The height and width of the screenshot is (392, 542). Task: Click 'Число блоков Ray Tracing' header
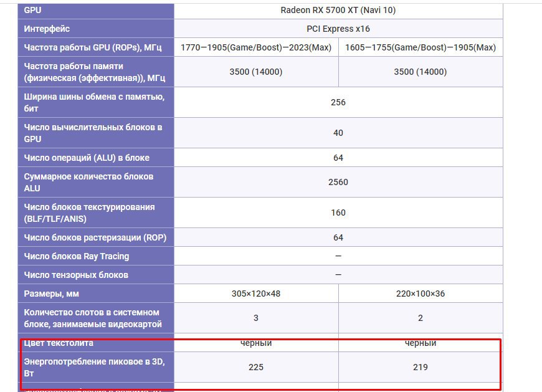(x=96, y=256)
